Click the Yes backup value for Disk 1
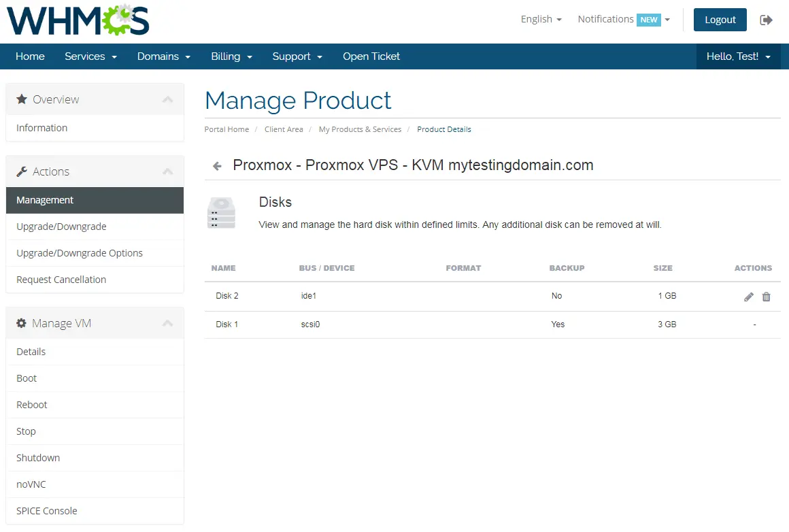The image size is (789, 532). tap(558, 325)
